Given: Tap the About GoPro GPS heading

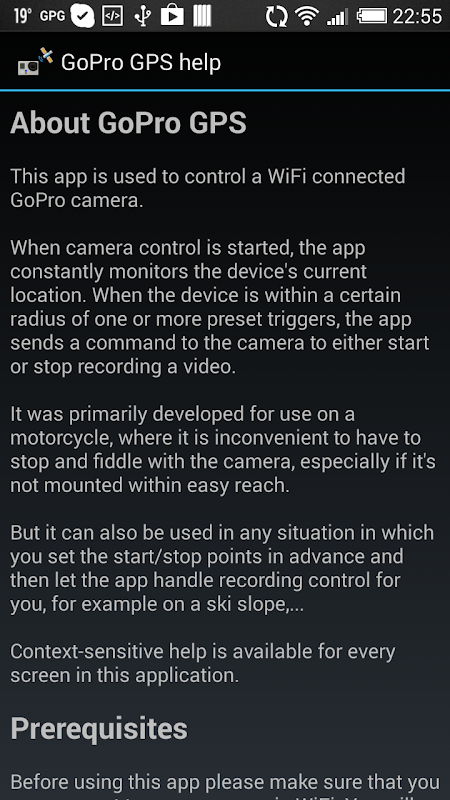Looking at the screenshot, I should (x=129, y=123).
